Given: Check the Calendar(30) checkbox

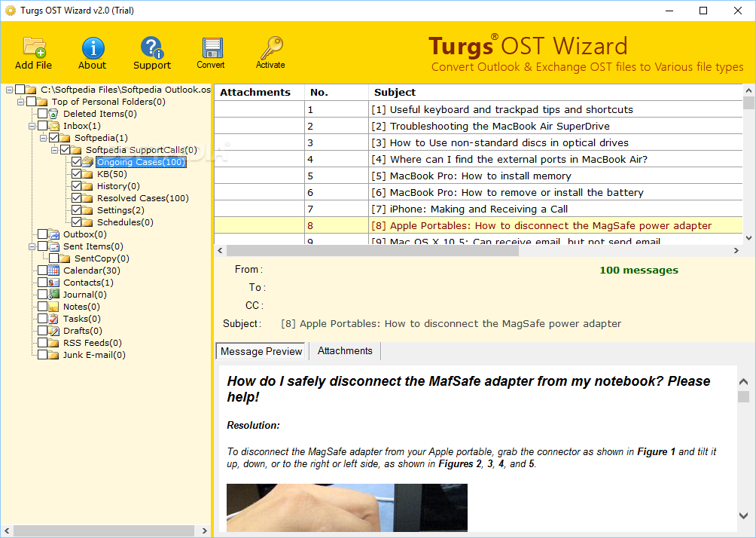Looking at the screenshot, I should [42, 271].
